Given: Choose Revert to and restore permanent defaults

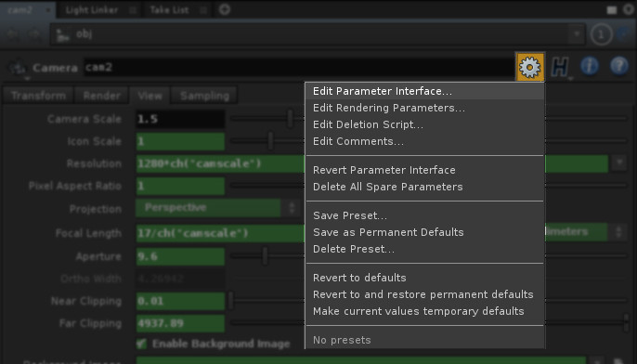Looking at the screenshot, I should (424, 294).
